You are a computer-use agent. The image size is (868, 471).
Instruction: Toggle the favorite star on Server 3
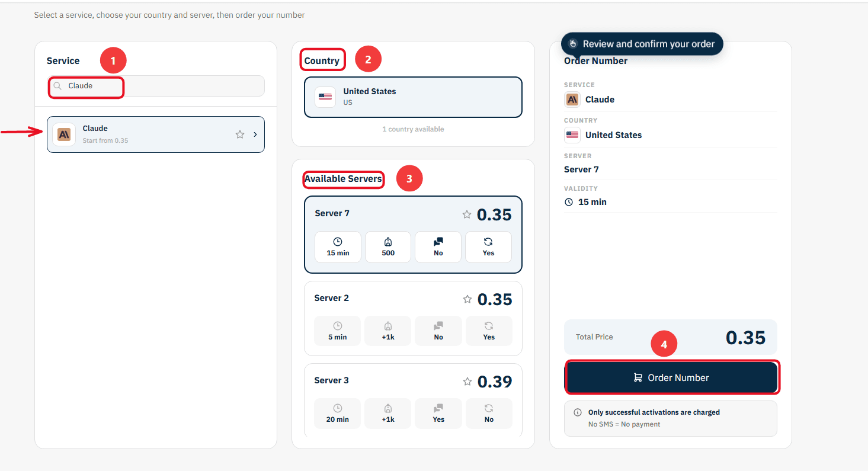(467, 382)
